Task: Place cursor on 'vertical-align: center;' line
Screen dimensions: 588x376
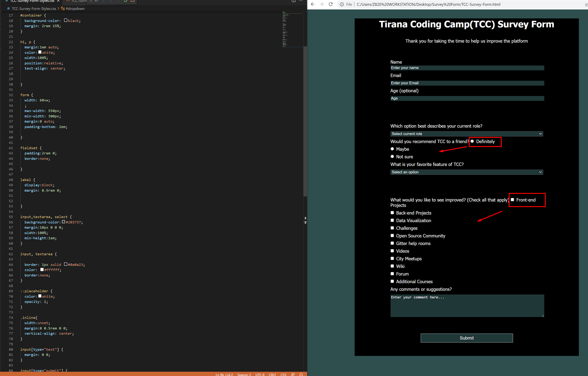Action: click(49, 334)
